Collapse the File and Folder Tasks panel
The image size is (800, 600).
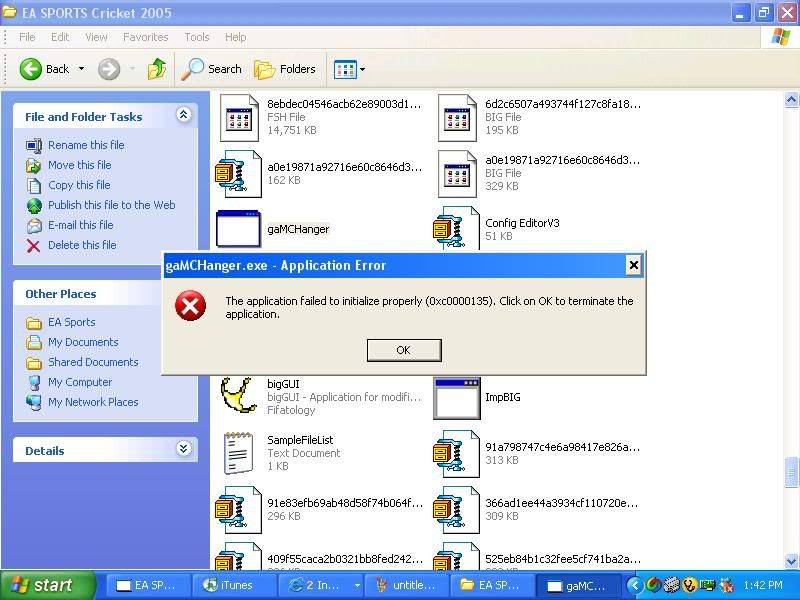pos(184,115)
